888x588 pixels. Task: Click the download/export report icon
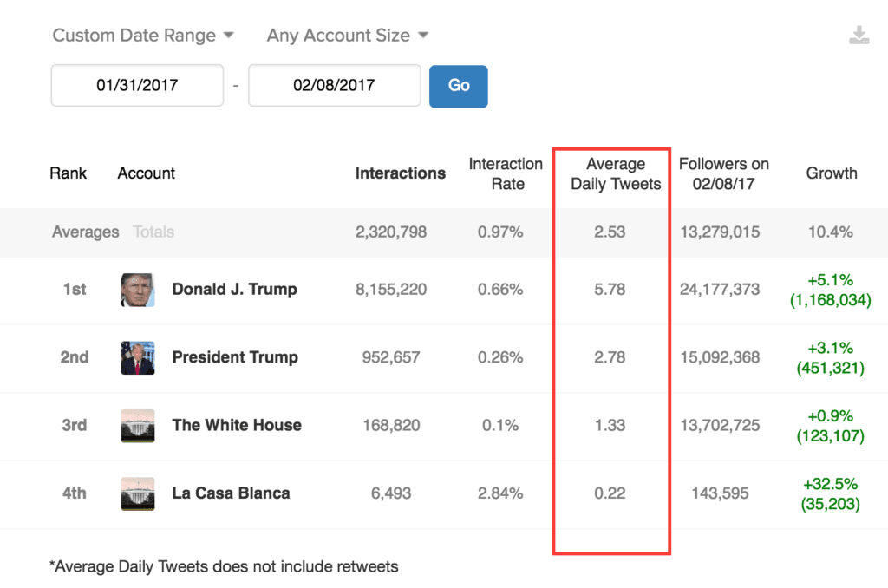859,33
